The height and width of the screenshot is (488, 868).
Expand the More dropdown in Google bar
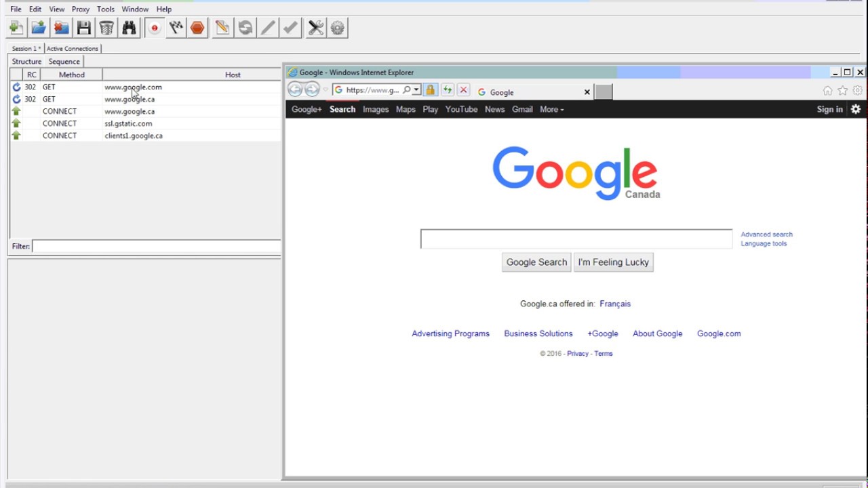[551, 109]
